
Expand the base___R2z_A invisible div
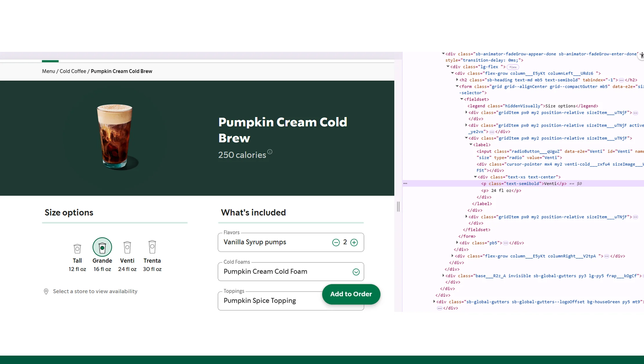[443, 276]
